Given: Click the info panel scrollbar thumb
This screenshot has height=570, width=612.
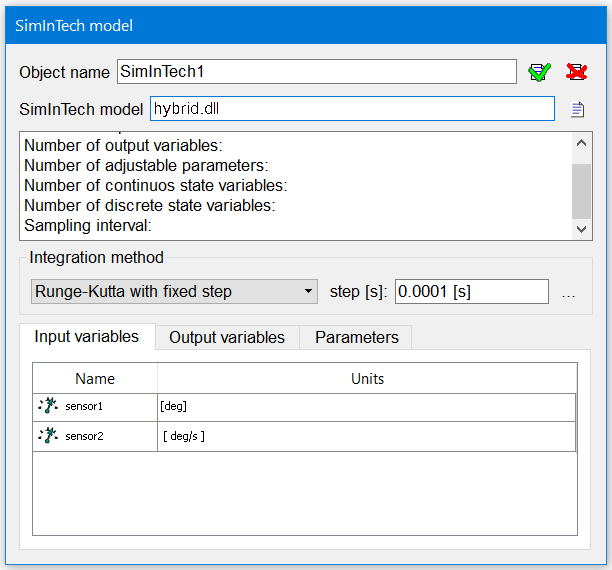Looking at the screenshot, I should [582, 191].
